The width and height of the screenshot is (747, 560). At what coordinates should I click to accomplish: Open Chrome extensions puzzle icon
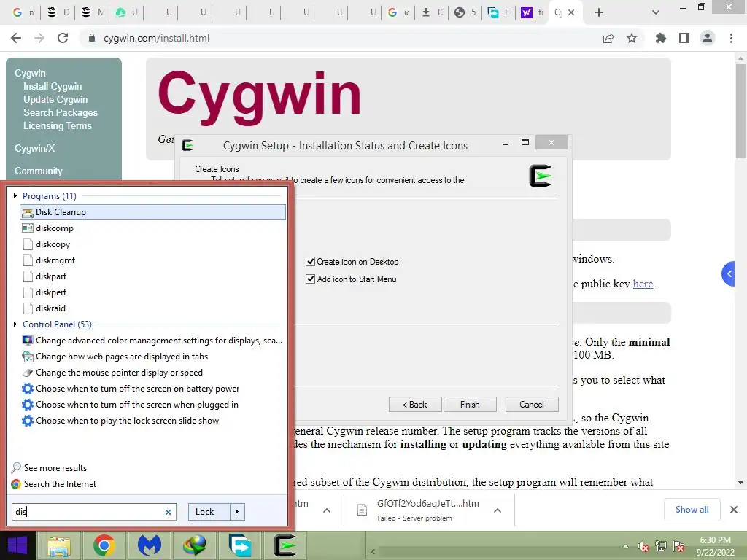coord(661,38)
